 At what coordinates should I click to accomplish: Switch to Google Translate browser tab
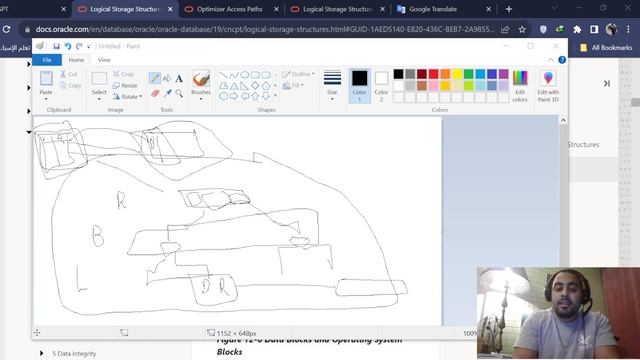point(433,9)
